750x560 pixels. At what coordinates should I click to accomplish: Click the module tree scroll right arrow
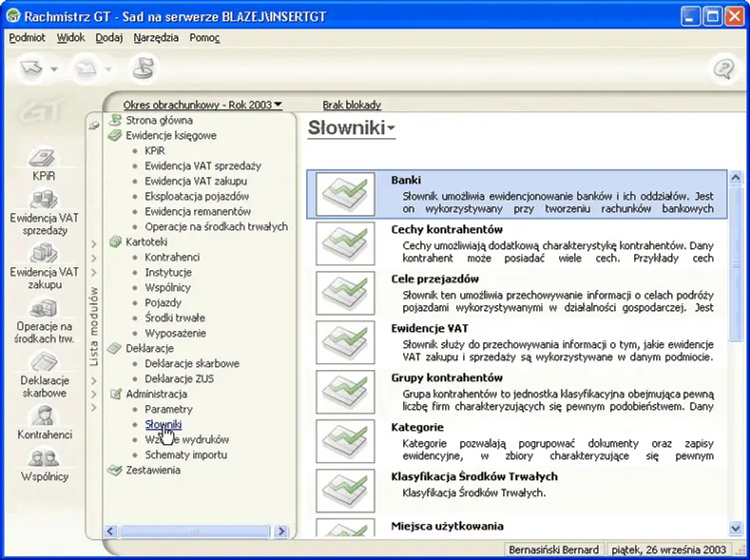281,531
